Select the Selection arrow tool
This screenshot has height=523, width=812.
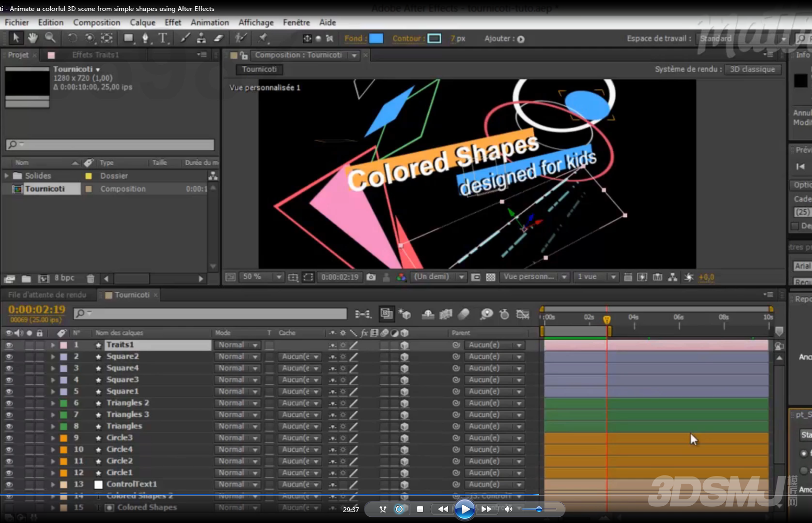tap(16, 38)
